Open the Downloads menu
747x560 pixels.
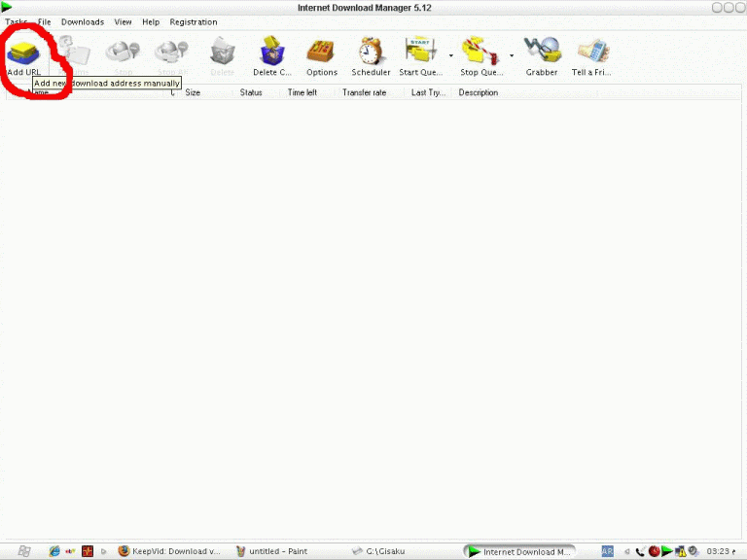(82, 21)
